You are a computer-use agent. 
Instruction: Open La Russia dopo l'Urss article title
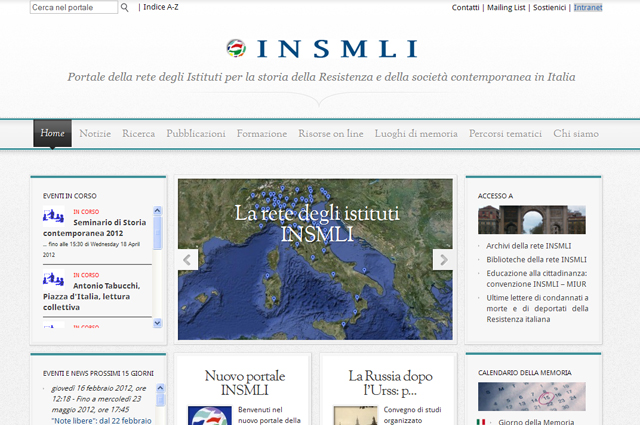pos(390,383)
